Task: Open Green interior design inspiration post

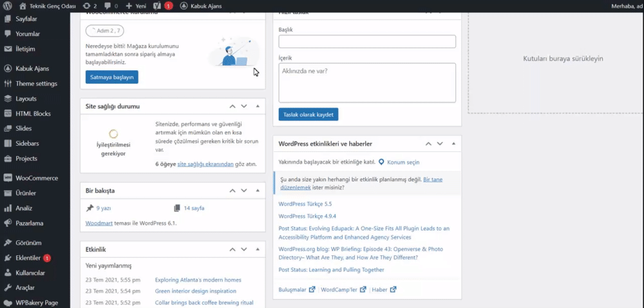Action: pos(196,291)
